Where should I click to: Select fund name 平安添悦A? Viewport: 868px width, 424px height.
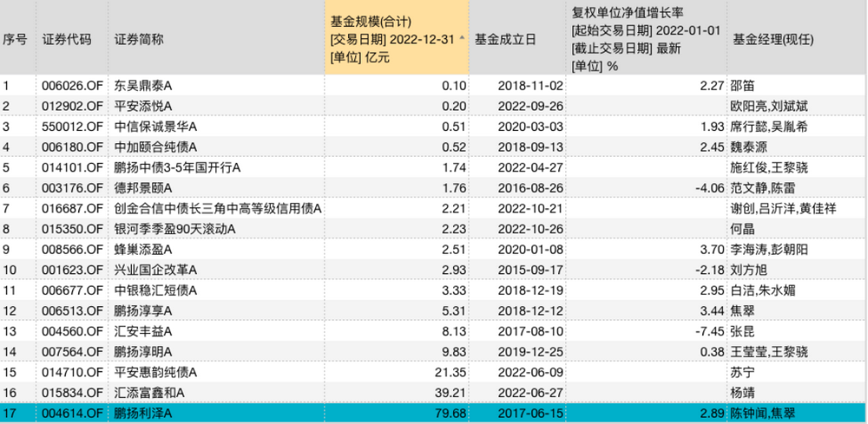tap(143, 106)
